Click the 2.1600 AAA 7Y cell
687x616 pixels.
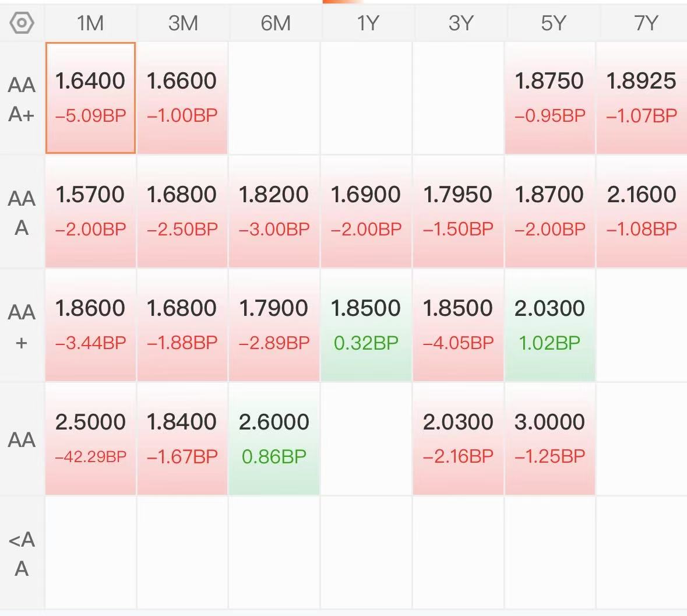[642, 212]
